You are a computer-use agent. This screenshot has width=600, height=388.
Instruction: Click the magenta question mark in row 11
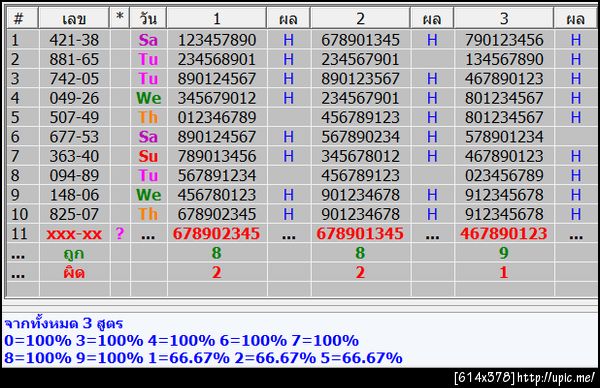(120, 233)
